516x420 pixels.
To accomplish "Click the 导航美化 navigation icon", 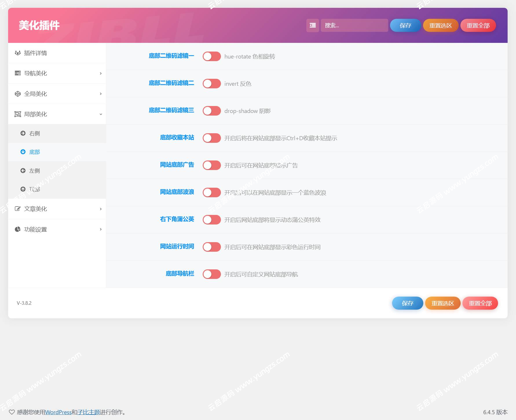I will [x=17, y=73].
